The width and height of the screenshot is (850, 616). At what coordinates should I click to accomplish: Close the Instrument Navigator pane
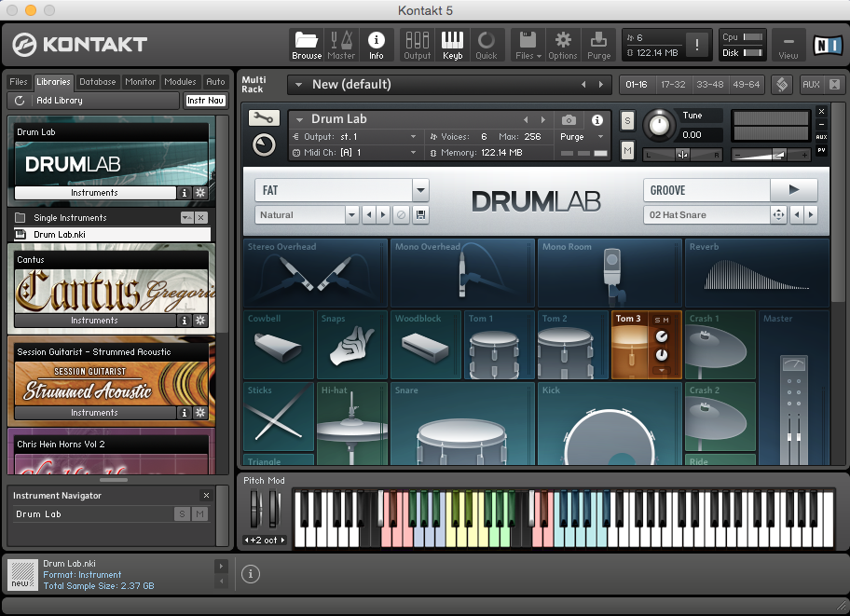206,495
